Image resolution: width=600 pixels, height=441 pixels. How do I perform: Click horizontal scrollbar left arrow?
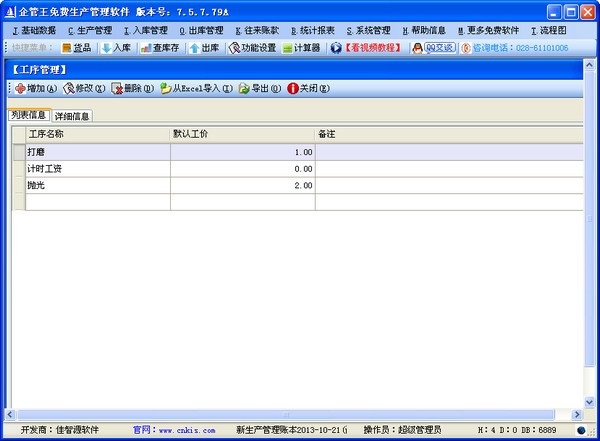click(x=10, y=414)
